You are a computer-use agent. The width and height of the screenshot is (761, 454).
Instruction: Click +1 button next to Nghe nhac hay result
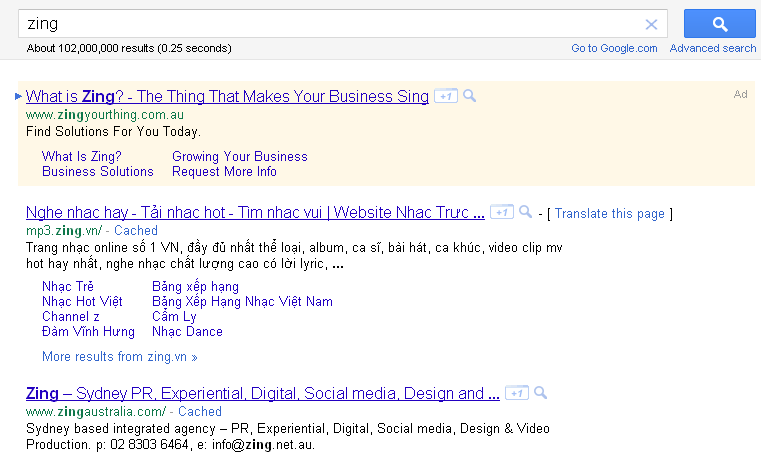click(x=502, y=212)
